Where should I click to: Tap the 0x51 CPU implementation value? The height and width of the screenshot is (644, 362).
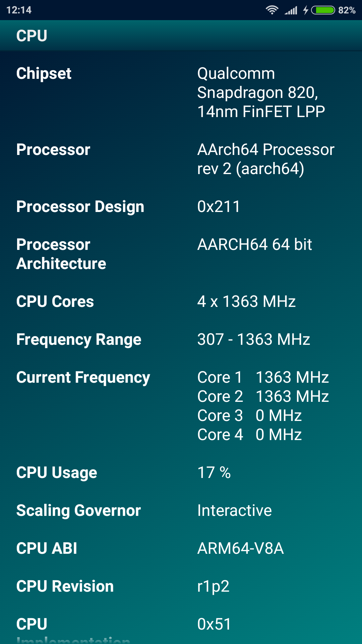coord(215,624)
